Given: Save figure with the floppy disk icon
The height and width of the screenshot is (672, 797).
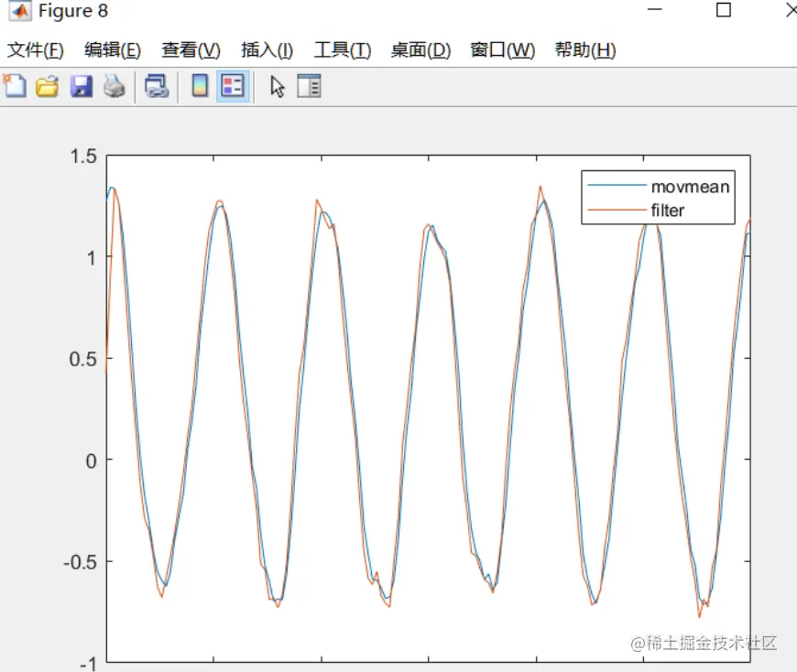Looking at the screenshot, I should tap(82, 86).
